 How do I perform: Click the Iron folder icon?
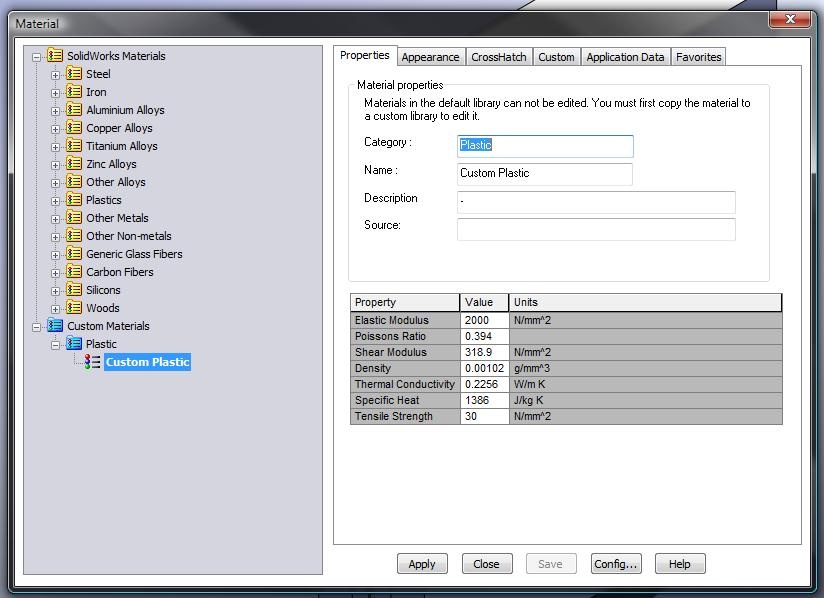(74, 91)
